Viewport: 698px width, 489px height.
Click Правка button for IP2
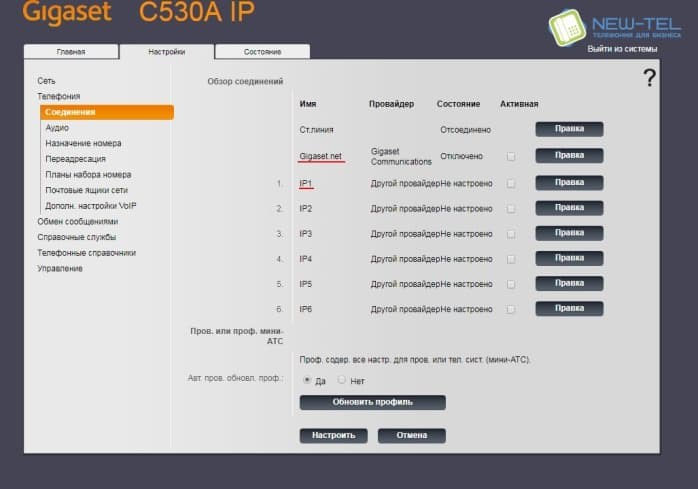click(x=569, y=208)
